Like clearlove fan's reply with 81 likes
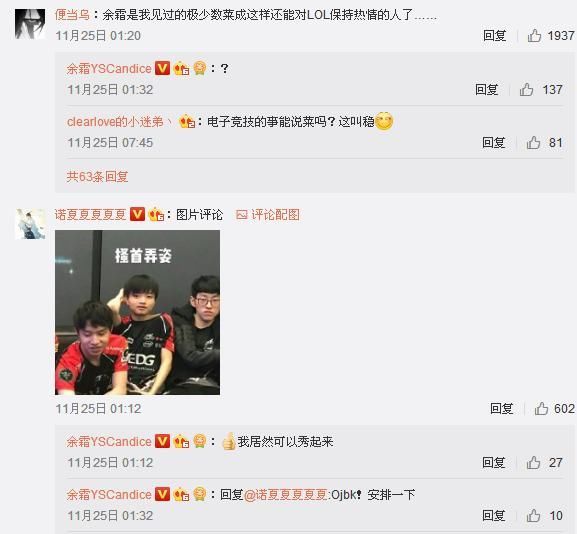Screen dimensions: 577x534 534,142
